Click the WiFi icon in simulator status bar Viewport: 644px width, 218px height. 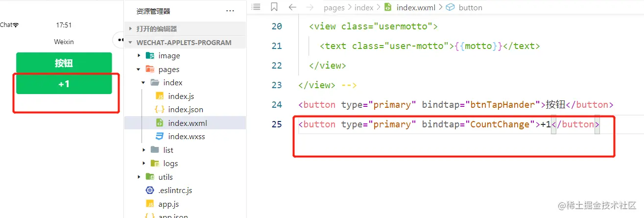tap(16, 25)
